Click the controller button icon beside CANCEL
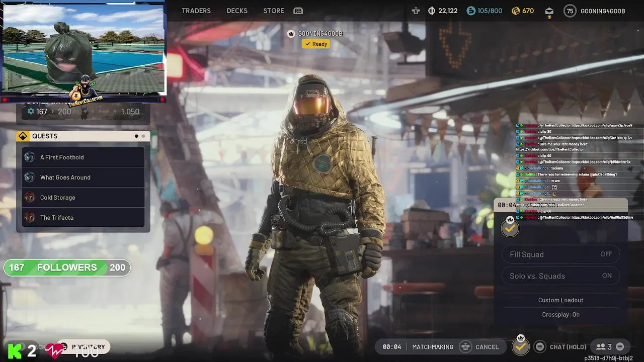Screen dimensions: 644x362 466,347
